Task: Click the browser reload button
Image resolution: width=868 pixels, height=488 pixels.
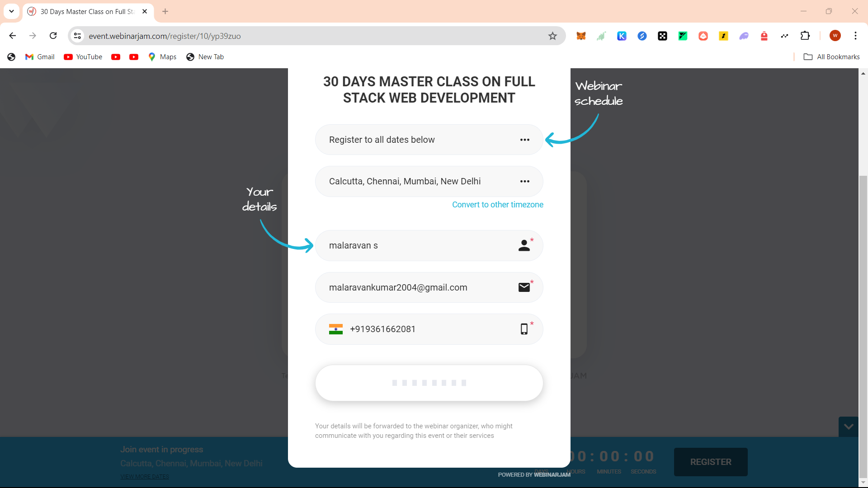Action: [x=53, y=36]
